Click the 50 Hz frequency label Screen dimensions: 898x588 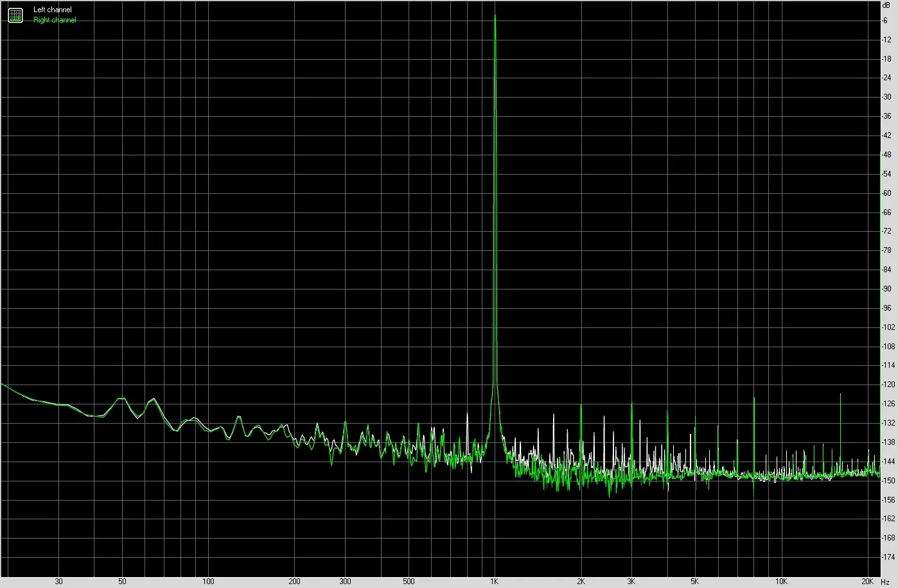tap(122, 582)
